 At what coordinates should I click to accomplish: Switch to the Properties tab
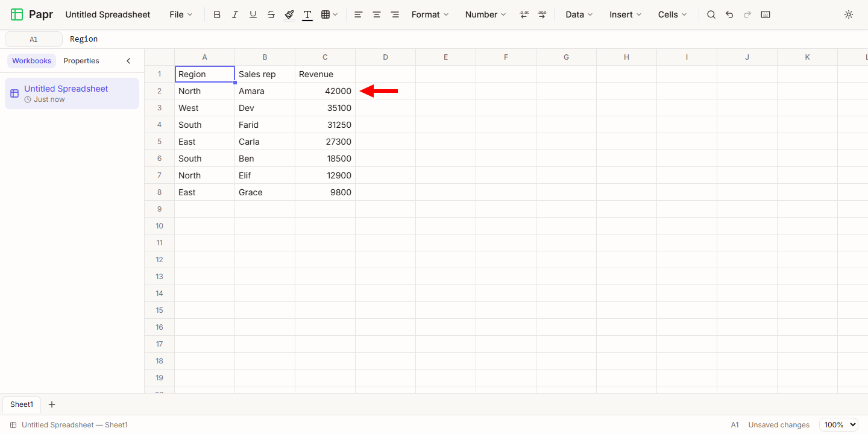(x=81, y=61)
